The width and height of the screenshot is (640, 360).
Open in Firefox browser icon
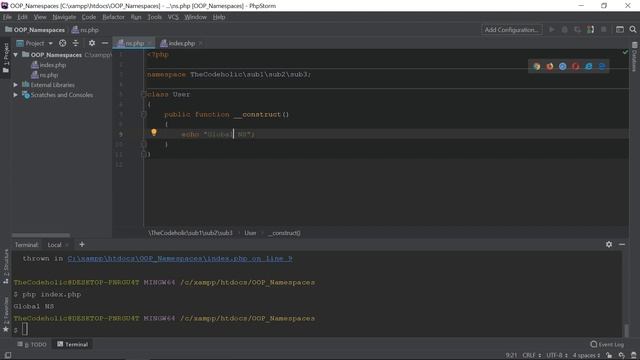(x=550, y=67)
